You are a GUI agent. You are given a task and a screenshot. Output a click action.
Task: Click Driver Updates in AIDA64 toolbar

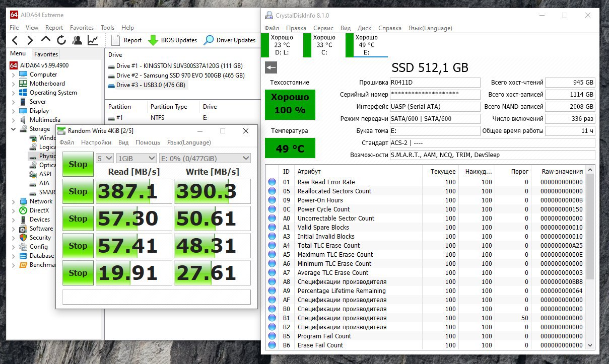[x=229, y=40]
